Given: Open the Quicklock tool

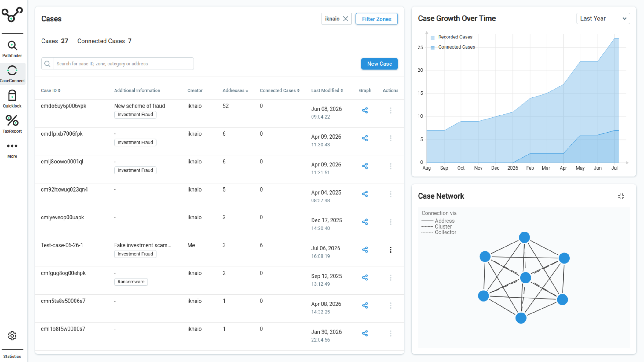Looking at the screenshot, I should click(12, 99).
